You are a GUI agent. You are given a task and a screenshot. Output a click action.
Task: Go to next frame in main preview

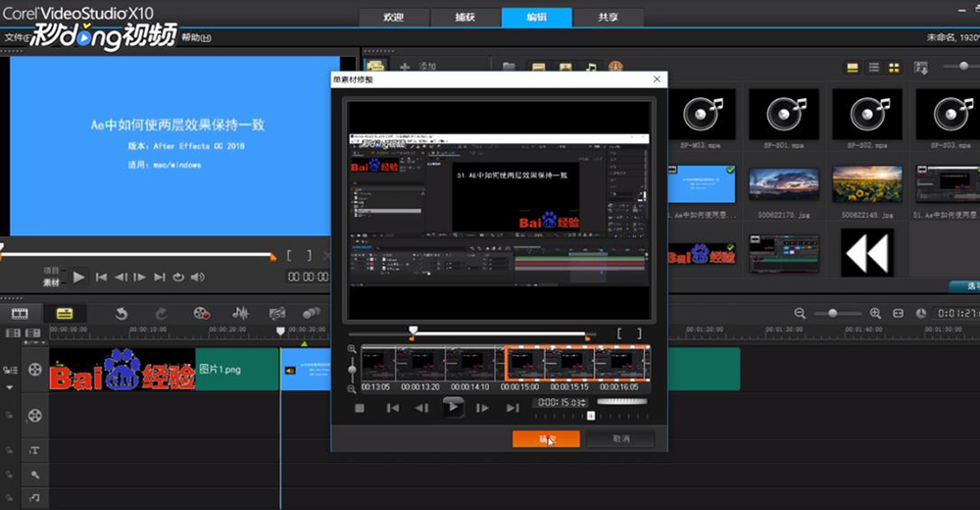pyautogui.click(x=140, y=277)
